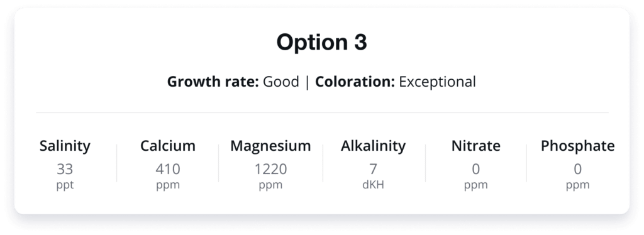Viewport: 644px width, 235px height.
Task: Select the Magnesium parameter label
Action: [x=270, y=146]
